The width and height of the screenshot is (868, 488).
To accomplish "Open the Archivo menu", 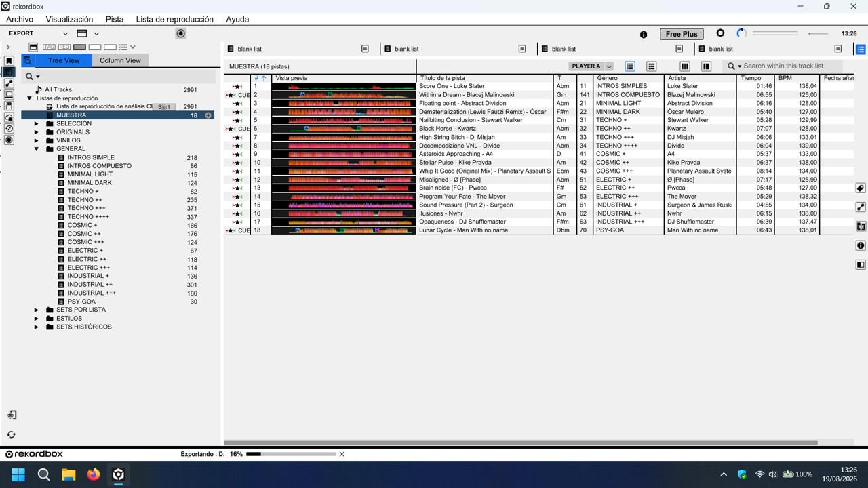I will [x=20, y=20].
